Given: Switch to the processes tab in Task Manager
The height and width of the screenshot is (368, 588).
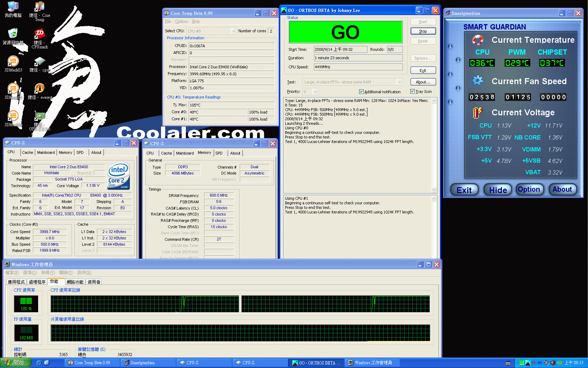Looking at the screenshot, I should [37, 282].
